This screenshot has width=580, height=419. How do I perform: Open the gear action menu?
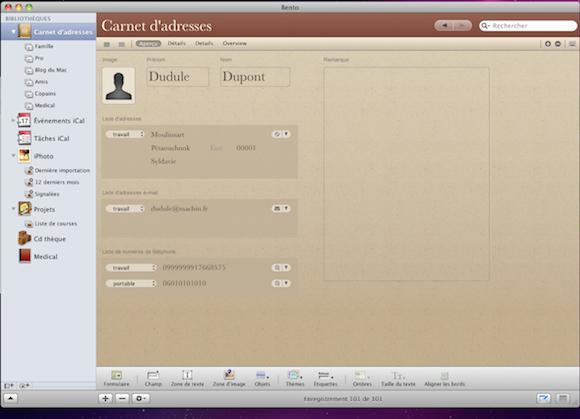point(141,398)
